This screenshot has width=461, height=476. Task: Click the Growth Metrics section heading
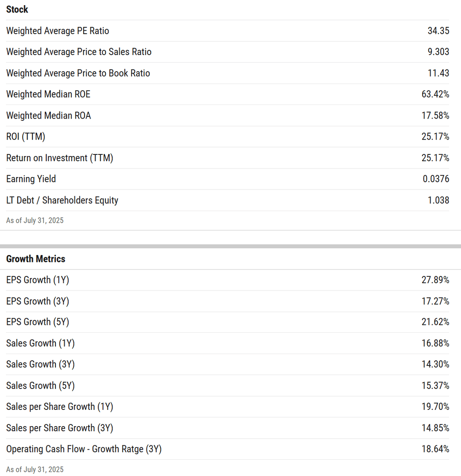coord(35,259)
